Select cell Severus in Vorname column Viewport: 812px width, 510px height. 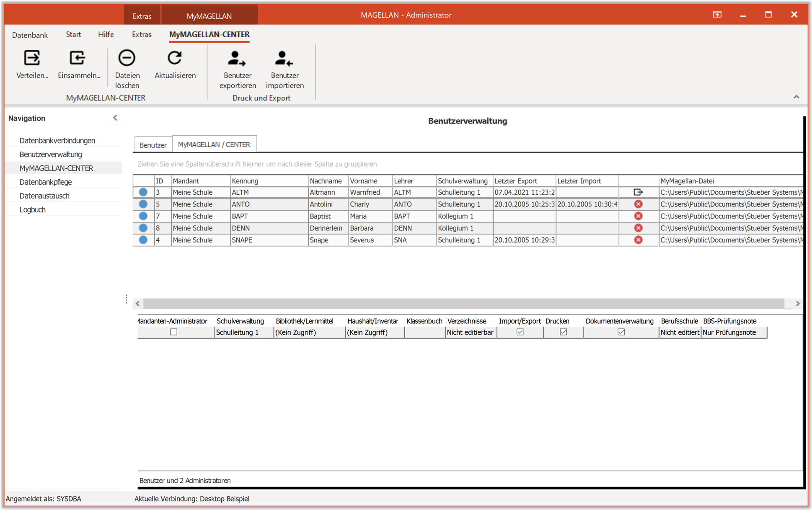click(370, 240)
